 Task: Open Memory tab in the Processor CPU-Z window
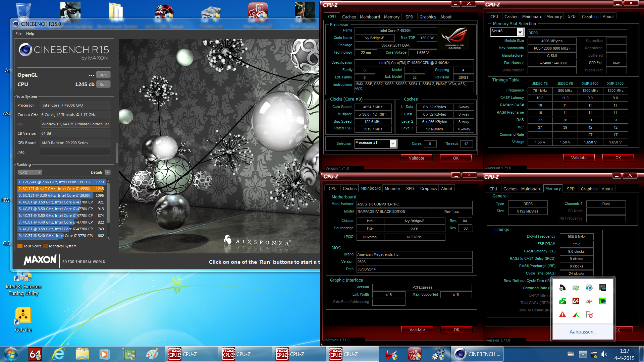(x=392, y=17)
